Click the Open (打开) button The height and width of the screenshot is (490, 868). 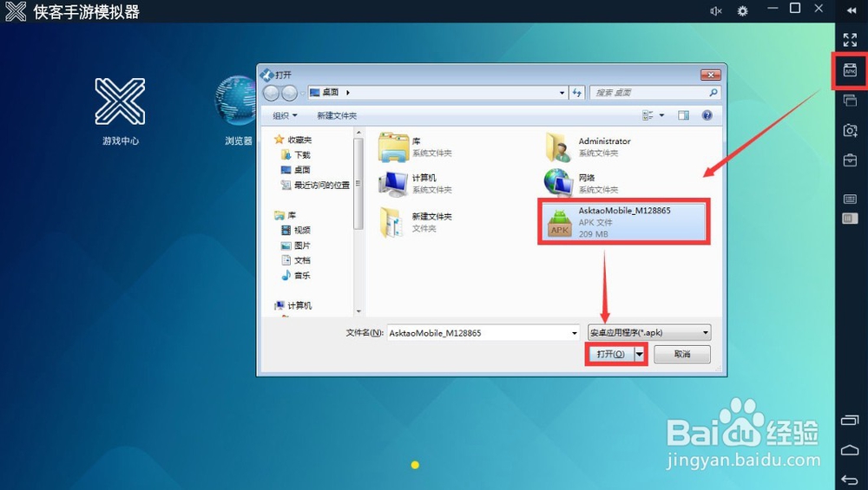point(610,354)
